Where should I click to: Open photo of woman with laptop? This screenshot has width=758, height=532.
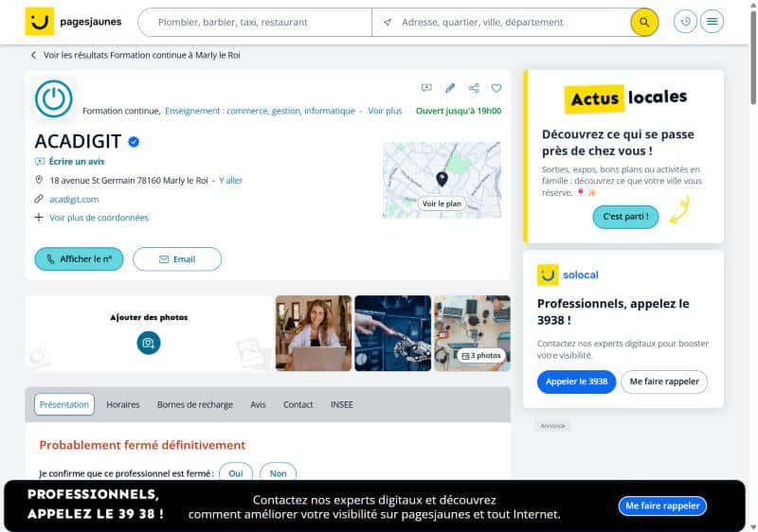coord(314,333)
